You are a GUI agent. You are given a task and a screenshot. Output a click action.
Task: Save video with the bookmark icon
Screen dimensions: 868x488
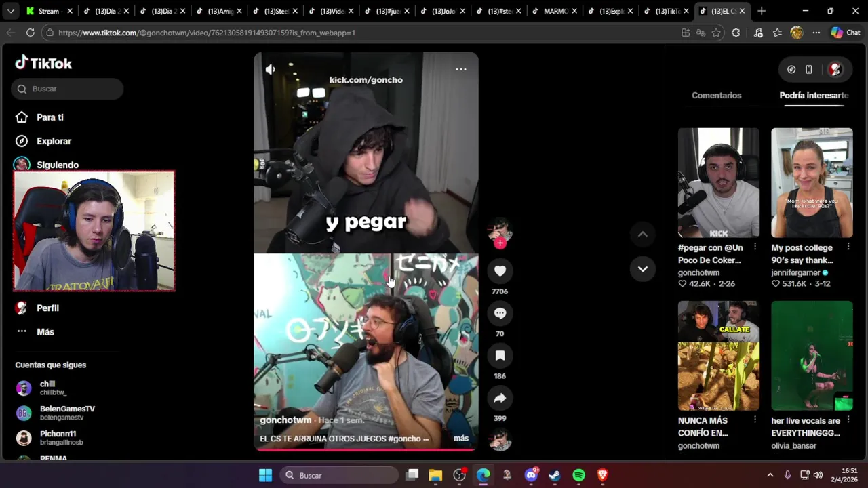[x=500, y=355]
